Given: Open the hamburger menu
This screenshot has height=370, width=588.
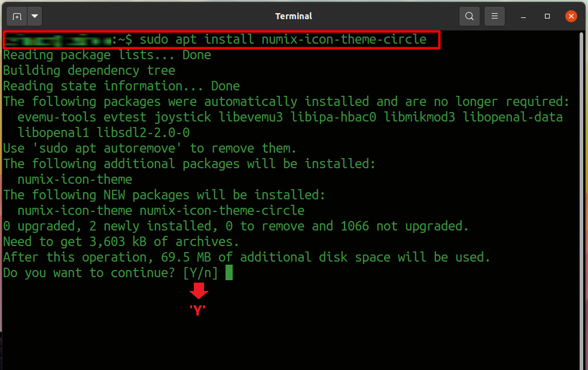Looking at the screenshot, I should [494, 16].
